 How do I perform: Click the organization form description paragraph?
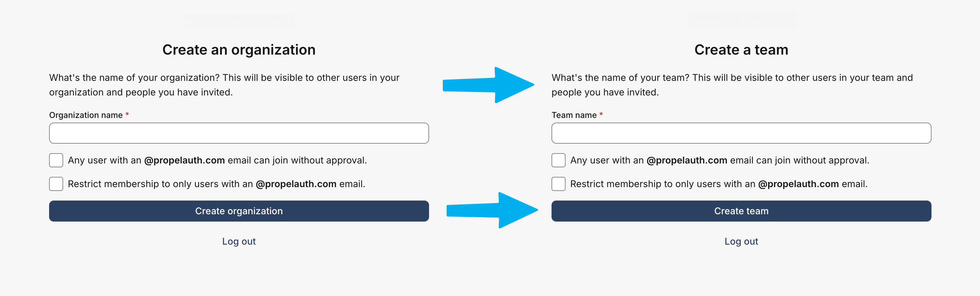[224, 85]
